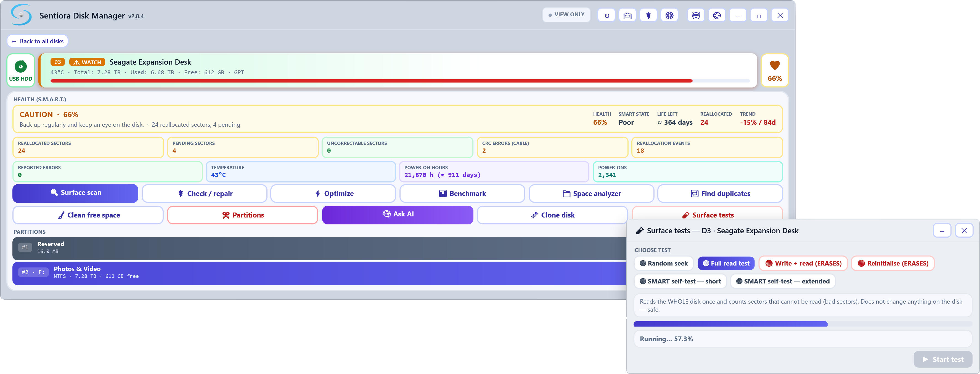Open the theme palette icon
The width and height of the screenshot is (980, 374).
click(717, 16)
